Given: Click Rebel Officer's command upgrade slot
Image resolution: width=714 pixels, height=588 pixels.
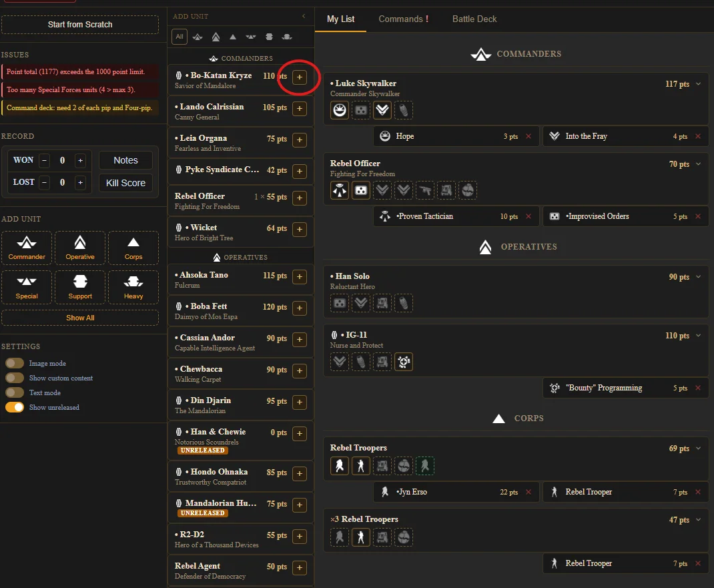Looking at the screenshot, I should tap(339, 190).
